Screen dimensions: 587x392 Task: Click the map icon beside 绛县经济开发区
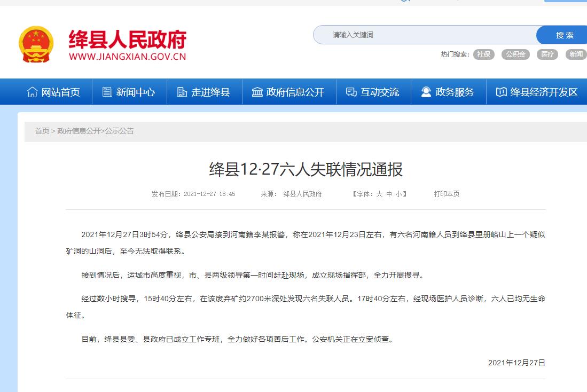point(501,92)
